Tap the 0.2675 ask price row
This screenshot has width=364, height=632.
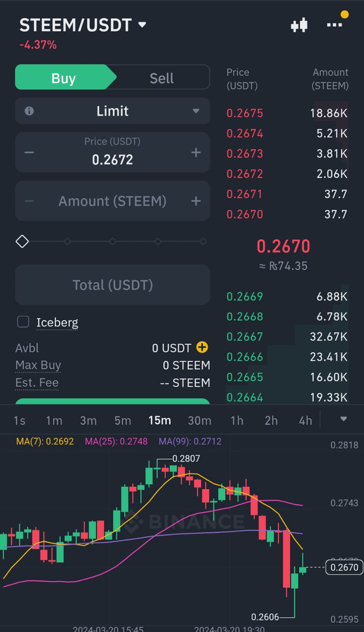tap(287, 113)
